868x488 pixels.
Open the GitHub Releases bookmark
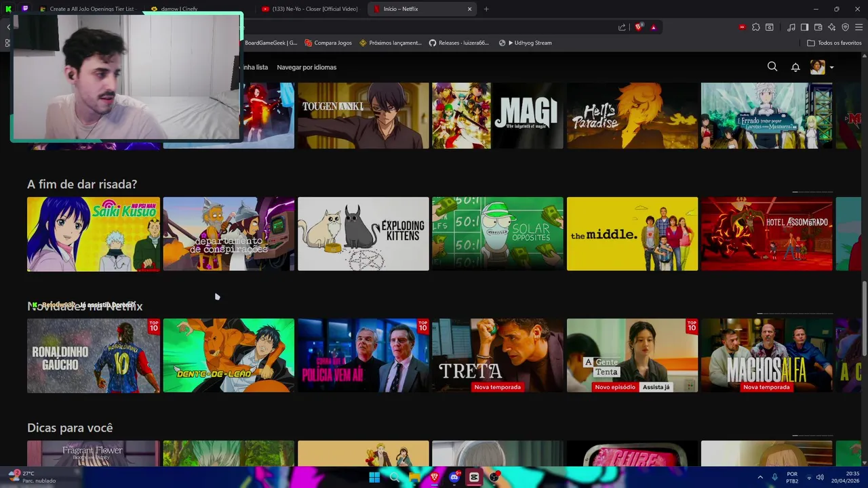coord(458,43)
